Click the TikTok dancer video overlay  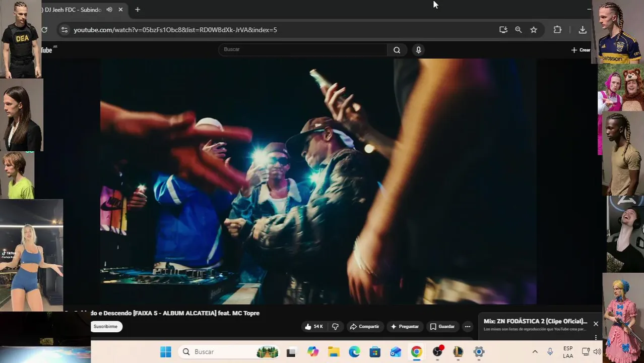point(31,255)
